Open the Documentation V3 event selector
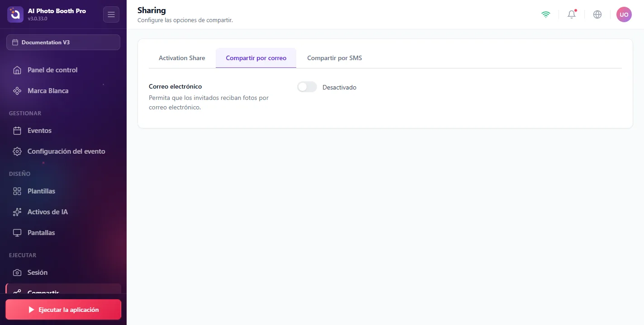The image size is (644, 325). click(x=63, y=42)
